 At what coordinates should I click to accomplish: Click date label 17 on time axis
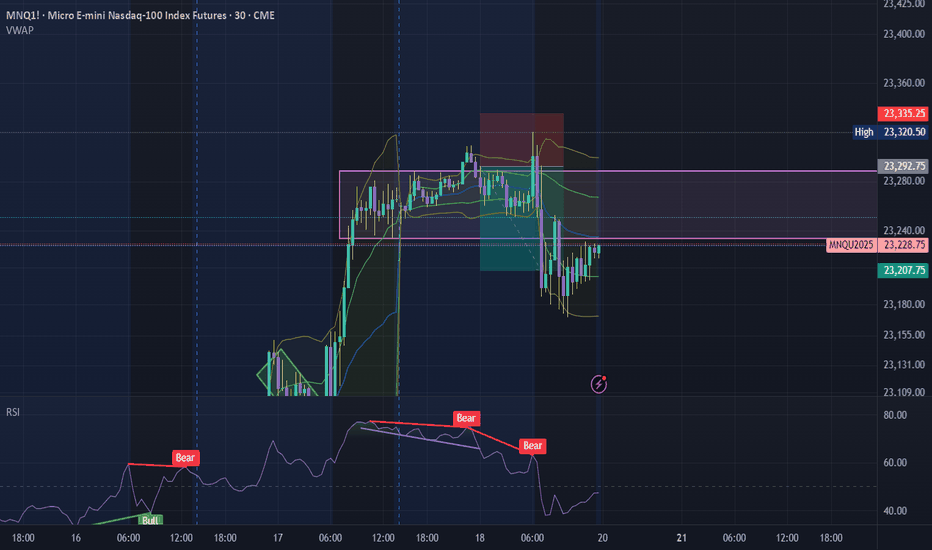point(278,538)
